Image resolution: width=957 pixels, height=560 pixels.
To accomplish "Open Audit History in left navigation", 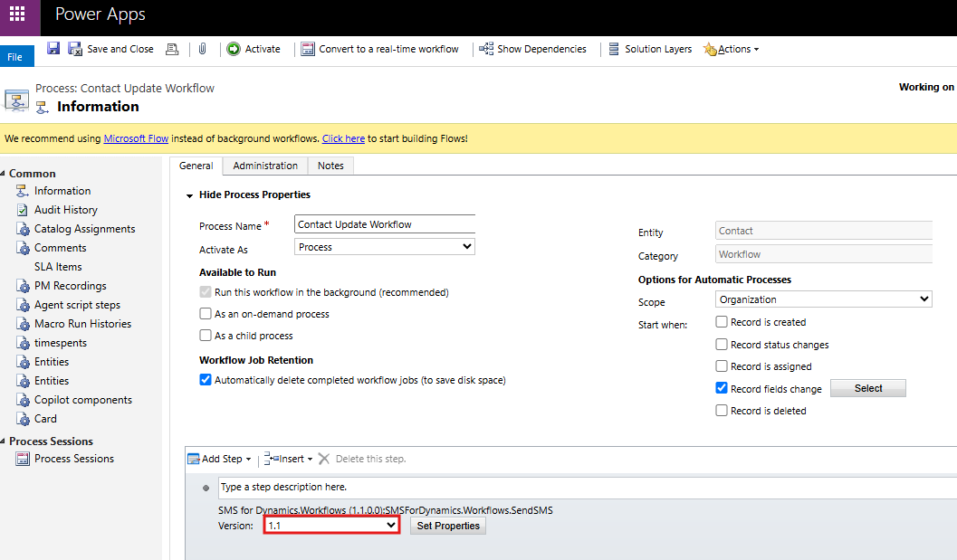I will click(x=65, y=210).
